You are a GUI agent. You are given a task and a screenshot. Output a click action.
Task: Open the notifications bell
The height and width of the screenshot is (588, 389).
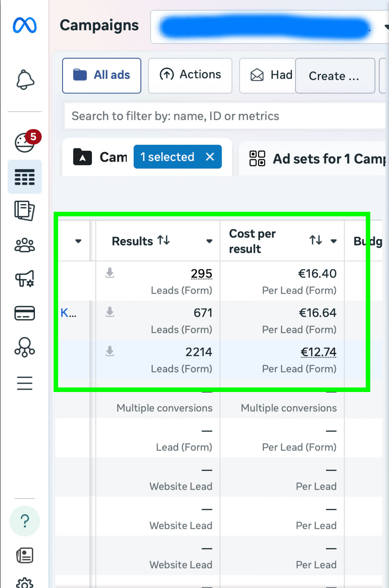(25, 80)
